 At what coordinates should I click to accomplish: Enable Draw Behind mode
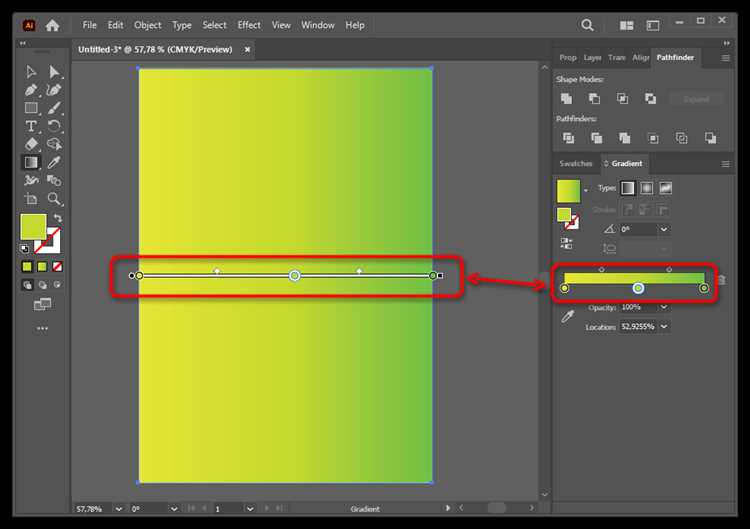pos(43,285)
